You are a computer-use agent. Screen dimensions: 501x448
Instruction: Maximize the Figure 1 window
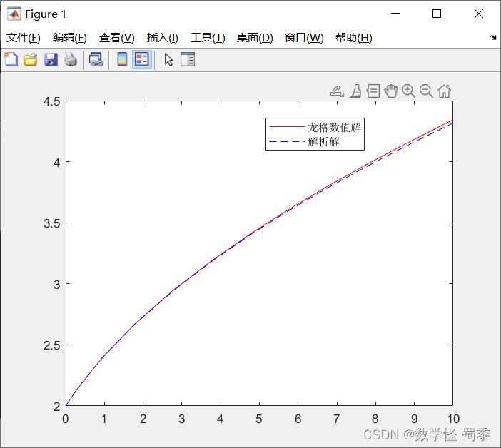[x=437, y=14]
